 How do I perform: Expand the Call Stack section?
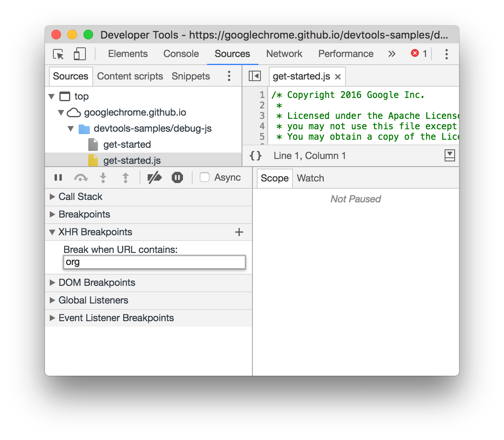pyautogui.click(x=76, y=197)
